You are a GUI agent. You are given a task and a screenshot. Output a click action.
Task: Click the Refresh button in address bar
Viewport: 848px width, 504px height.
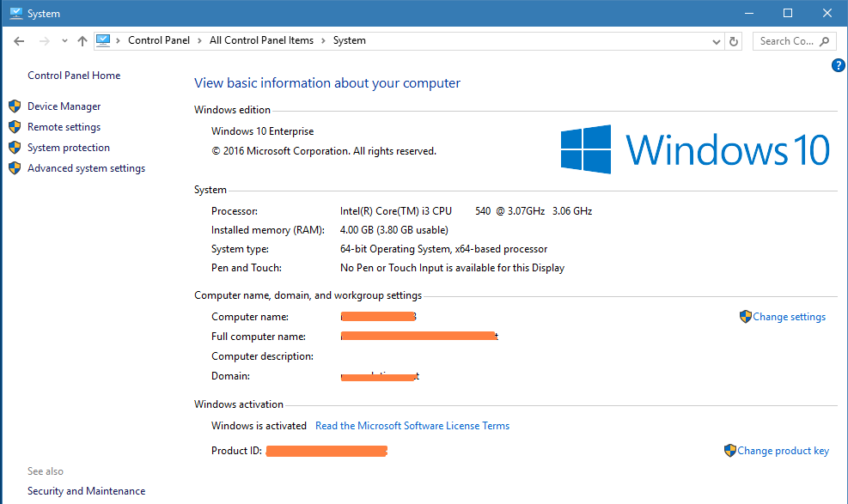pyautogui.click(x=734, y=40)
